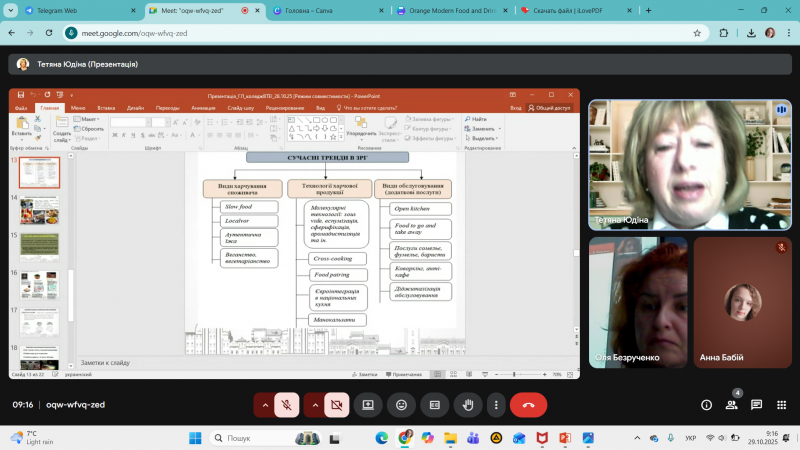Image resolution: width=800 pixels, height=450 pixels.
Task: Expand camera video settings arrow
Action: 314,405
